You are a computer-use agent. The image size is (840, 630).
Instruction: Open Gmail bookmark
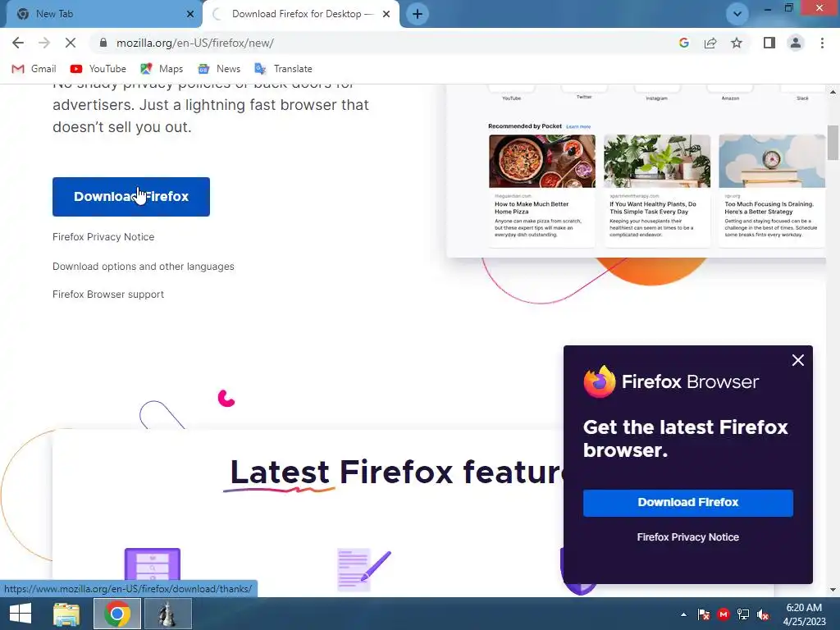34,69
